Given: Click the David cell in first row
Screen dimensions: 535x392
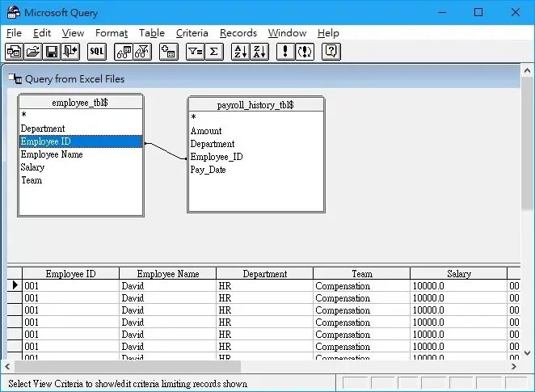Looking at the screenshot, I should tap(168, 286).
